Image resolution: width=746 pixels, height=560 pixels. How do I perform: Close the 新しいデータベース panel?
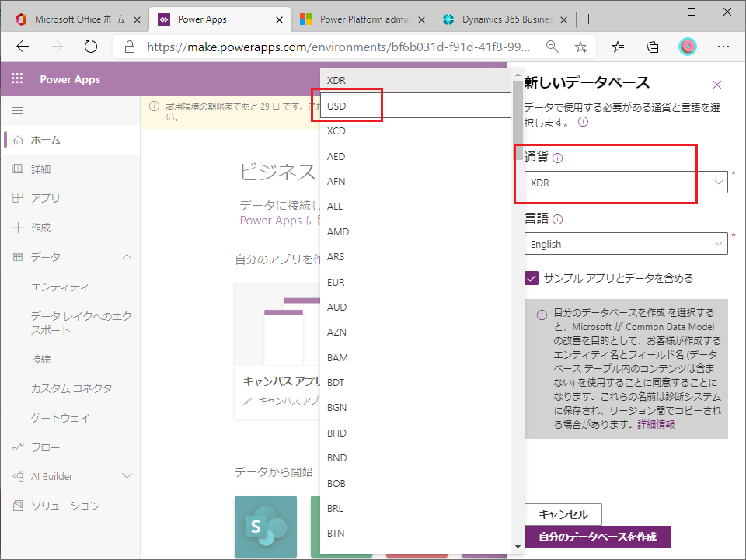point(717,85)
